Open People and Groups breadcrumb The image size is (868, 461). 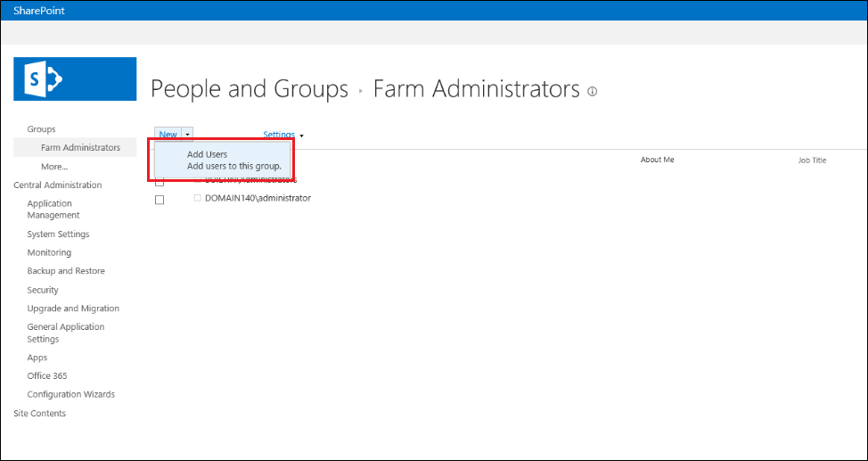(250, 88)
